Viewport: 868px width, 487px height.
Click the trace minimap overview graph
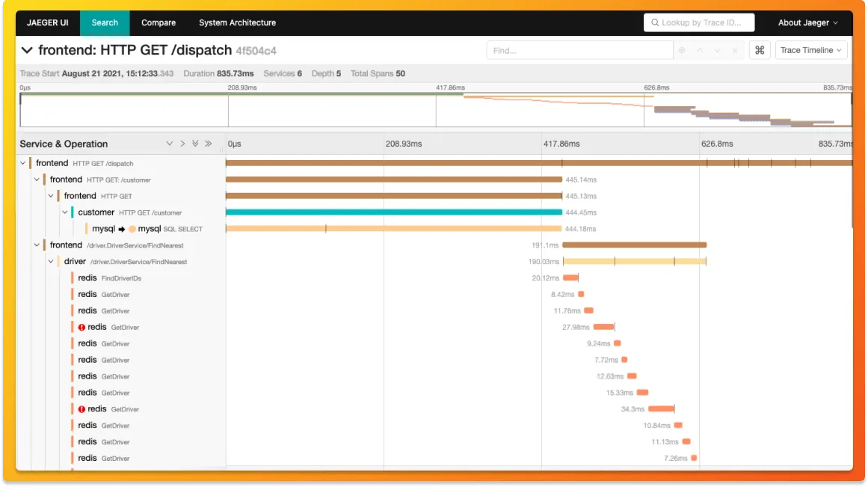click(x=436, y=110)
